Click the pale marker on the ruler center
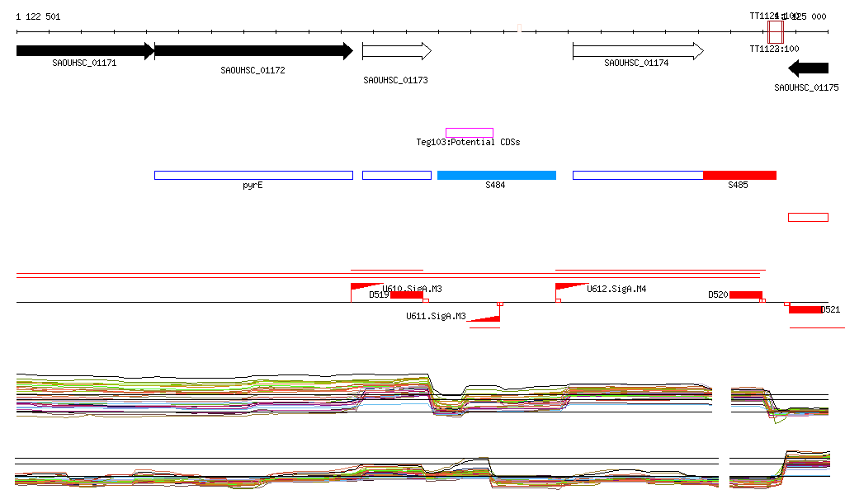The width and height of the screenshot is (845, 504). click(x=520, y=28)
